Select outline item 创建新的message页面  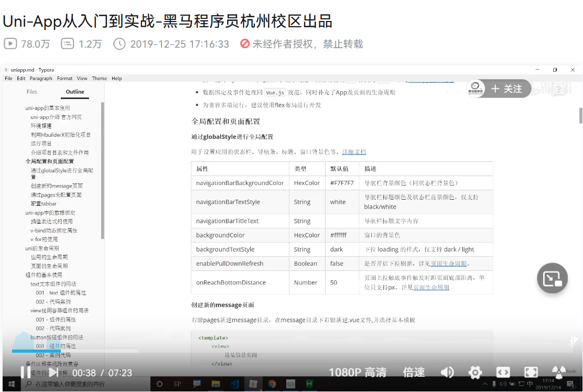[x=57, y=186]
